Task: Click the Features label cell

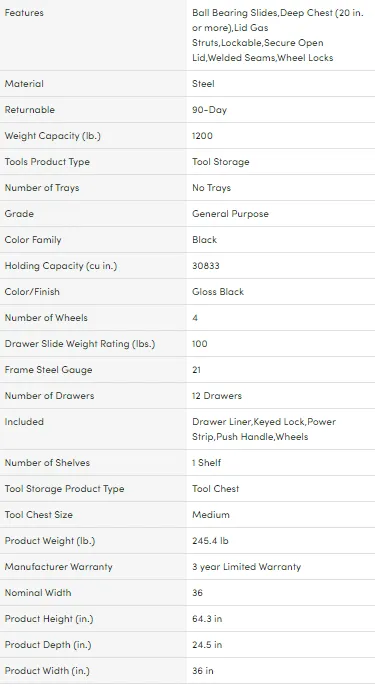Action: 93,35
